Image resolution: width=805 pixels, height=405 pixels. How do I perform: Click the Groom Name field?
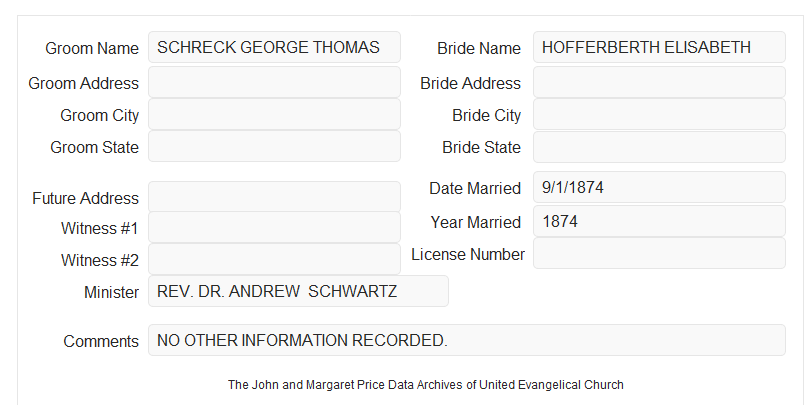point(274,47)
